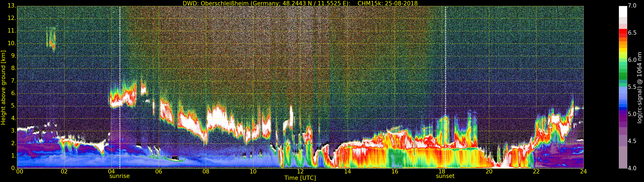Click the height axis tick label 7
The image size is (644, 182).
(x=13, y=81)
